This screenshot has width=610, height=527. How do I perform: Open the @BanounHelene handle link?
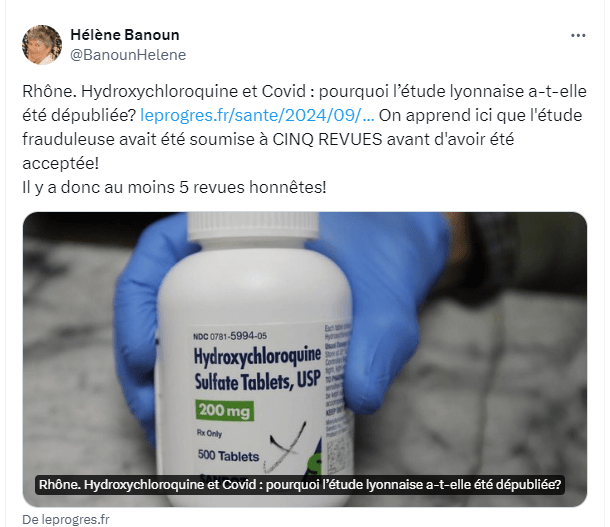pos(128,55)
